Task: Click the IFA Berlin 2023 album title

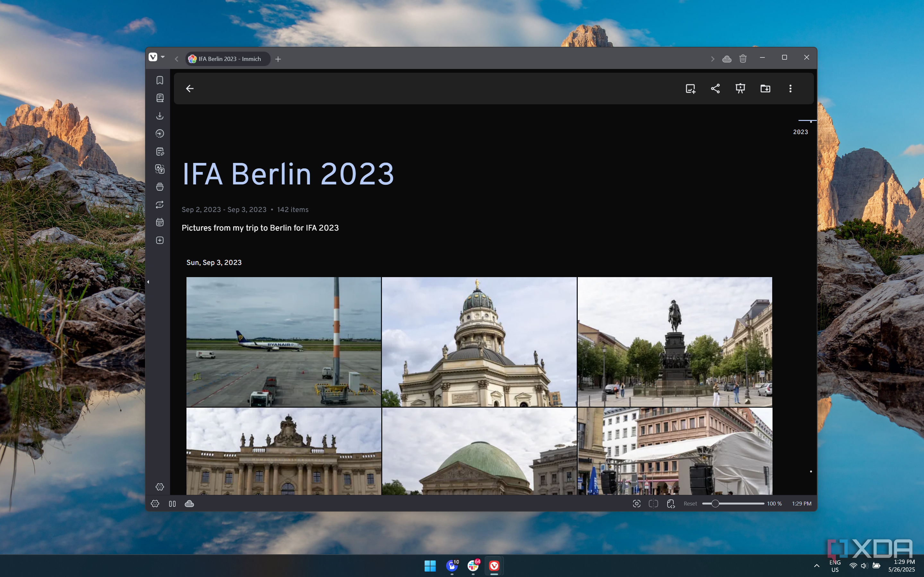Action: [x=288, y=174]
